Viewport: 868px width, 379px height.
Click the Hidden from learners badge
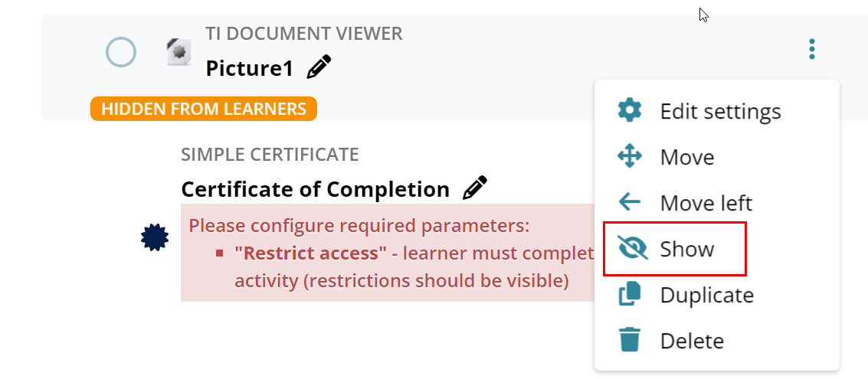coord(203,109)
